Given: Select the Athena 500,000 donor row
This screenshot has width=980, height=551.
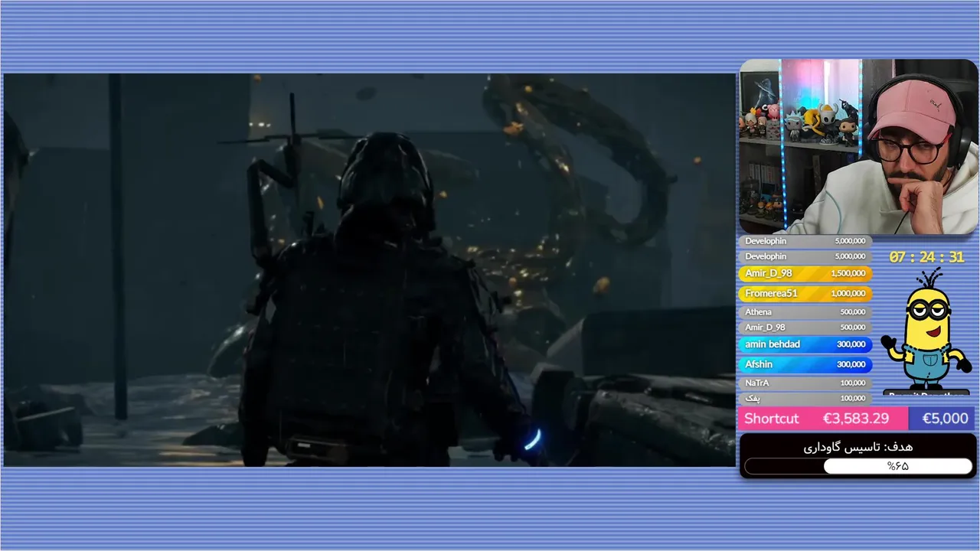Looking at the screenshot, I should coord(805,311).
